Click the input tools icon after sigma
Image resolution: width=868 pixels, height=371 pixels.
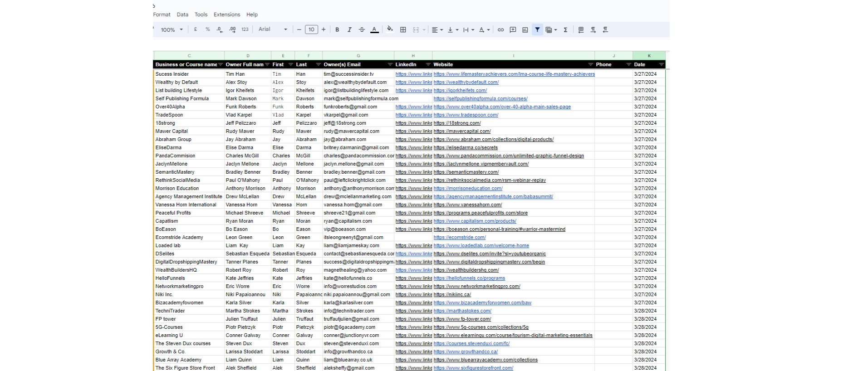tap(581, 29)
